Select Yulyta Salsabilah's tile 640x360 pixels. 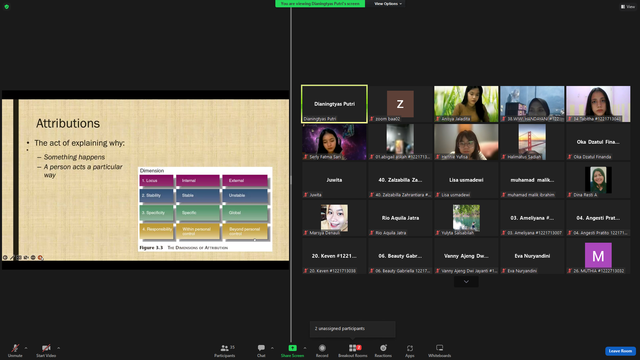tap(466, 218)
